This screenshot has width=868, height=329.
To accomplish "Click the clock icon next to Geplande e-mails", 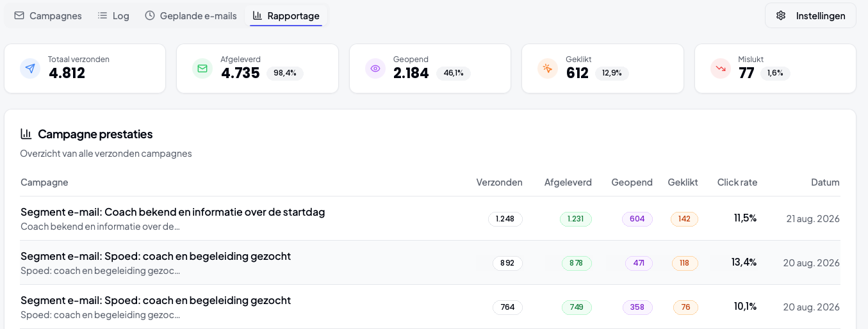I will 150,15.
